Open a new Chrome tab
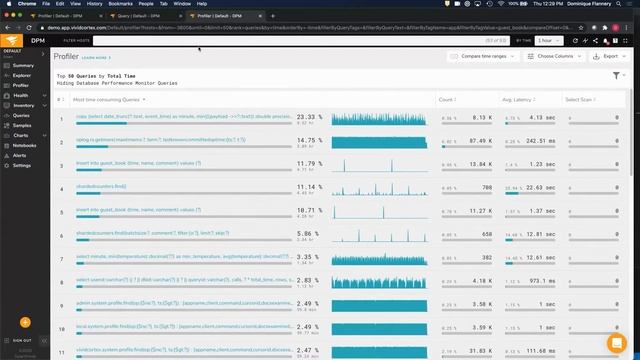The width and height of the screenshot is (640, 360). click(273, 16)
